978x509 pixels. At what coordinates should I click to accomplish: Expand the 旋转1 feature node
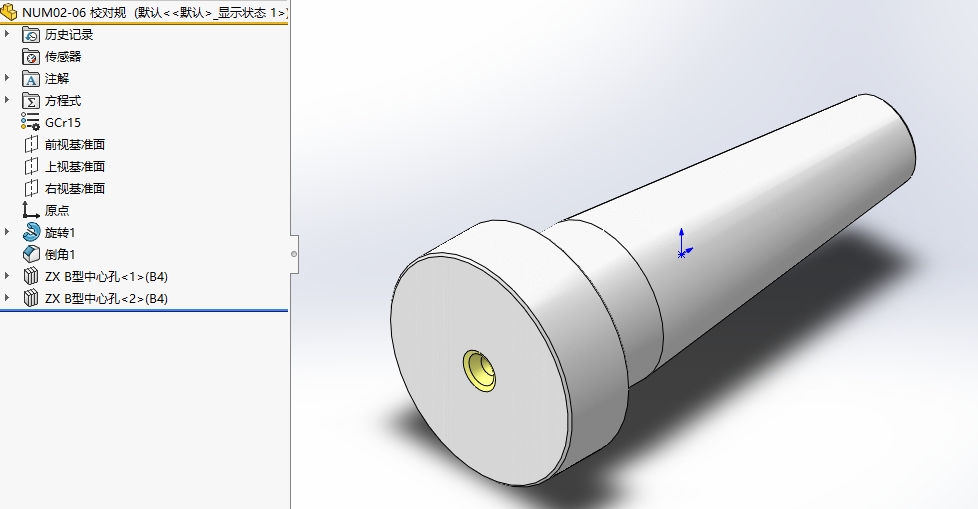tap(7, 232)
